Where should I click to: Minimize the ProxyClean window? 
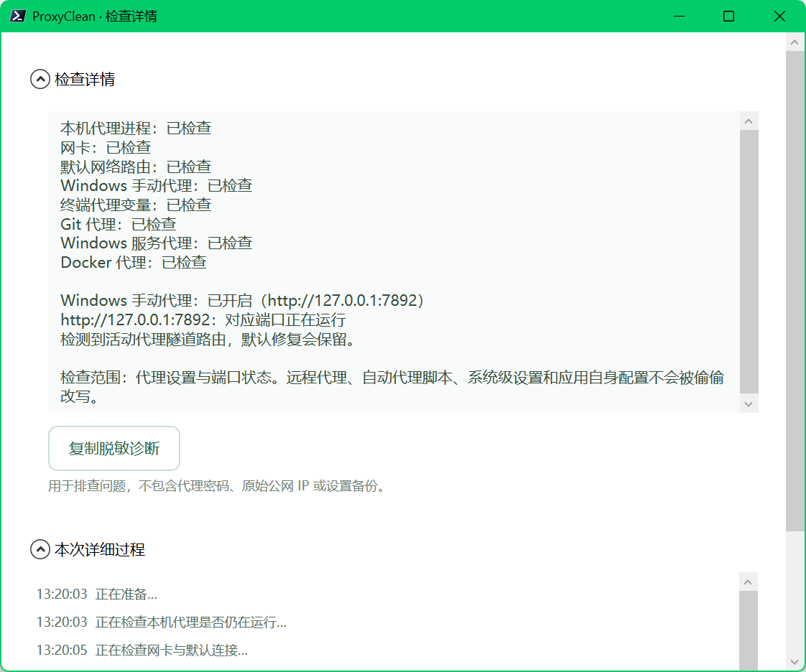pyautogui.click(x=679, y=16)
